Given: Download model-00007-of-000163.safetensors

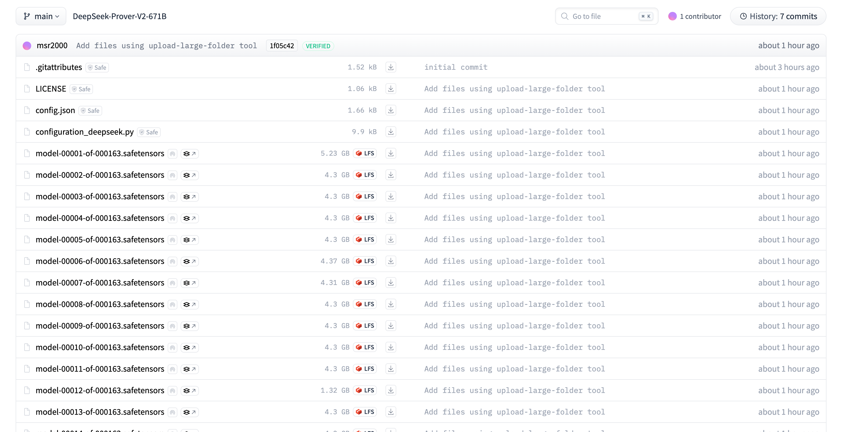Looking at the screenshot, I should [391, 283].
